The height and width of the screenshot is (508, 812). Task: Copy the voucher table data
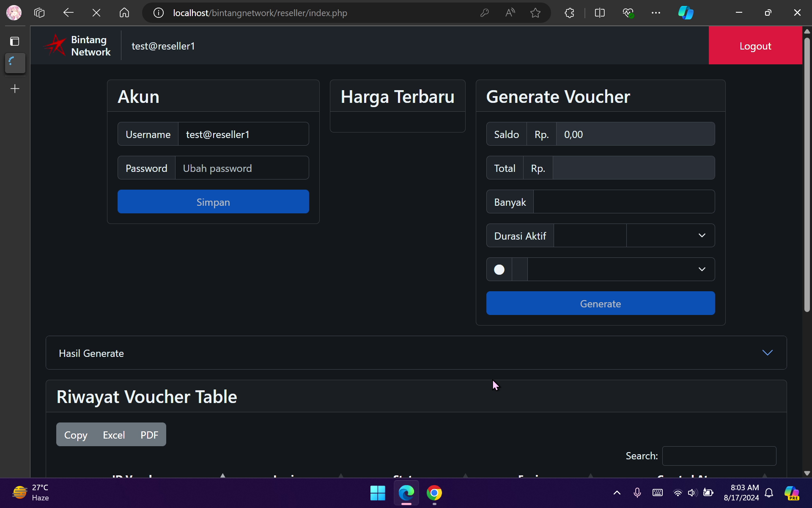click(x=76, y=434)
